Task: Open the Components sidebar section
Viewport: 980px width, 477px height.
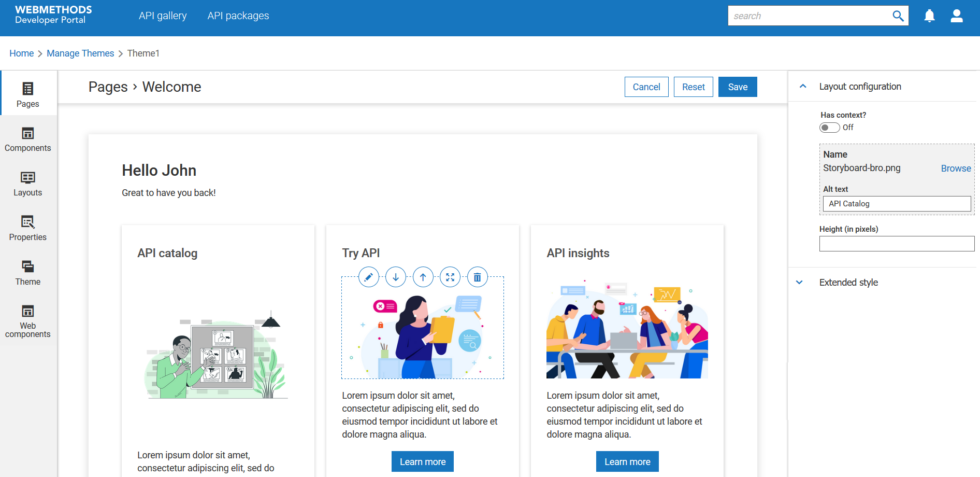Action: [28, 139]
